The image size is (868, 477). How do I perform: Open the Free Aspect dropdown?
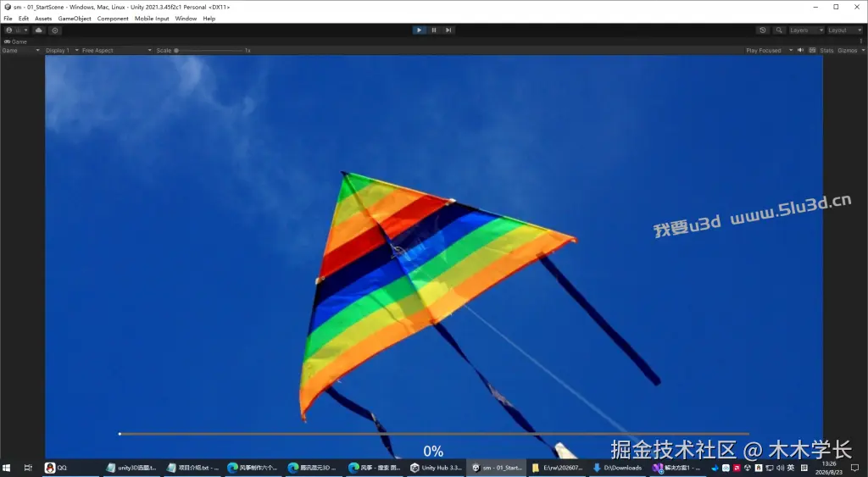[x=117, y=50]
